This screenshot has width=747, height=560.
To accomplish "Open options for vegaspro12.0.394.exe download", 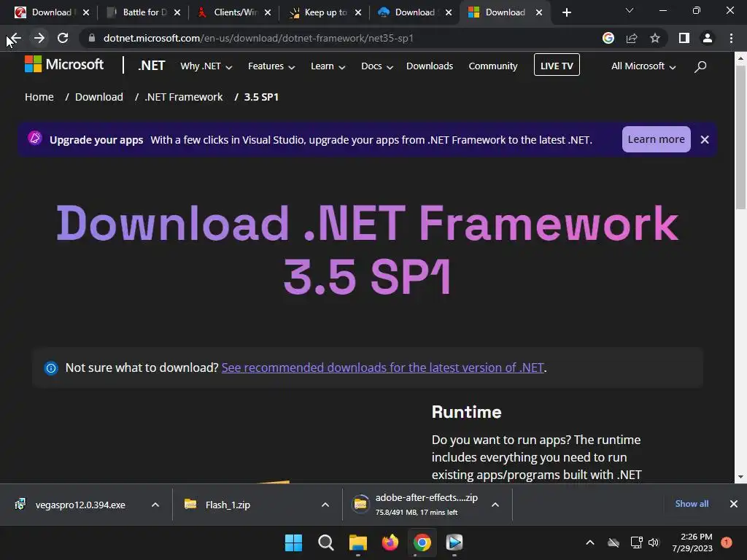I will 155,505.
